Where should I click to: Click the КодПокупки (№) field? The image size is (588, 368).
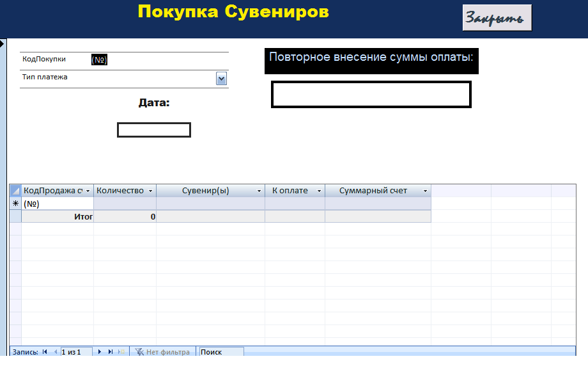tap(99, 60)
